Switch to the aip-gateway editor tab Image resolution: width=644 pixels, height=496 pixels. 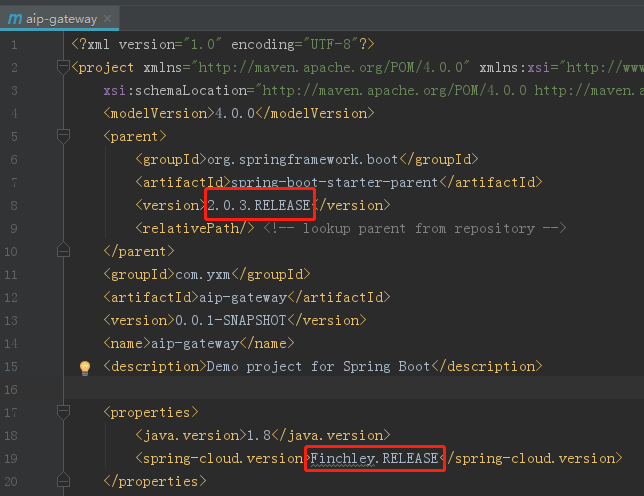coord(59,19)
